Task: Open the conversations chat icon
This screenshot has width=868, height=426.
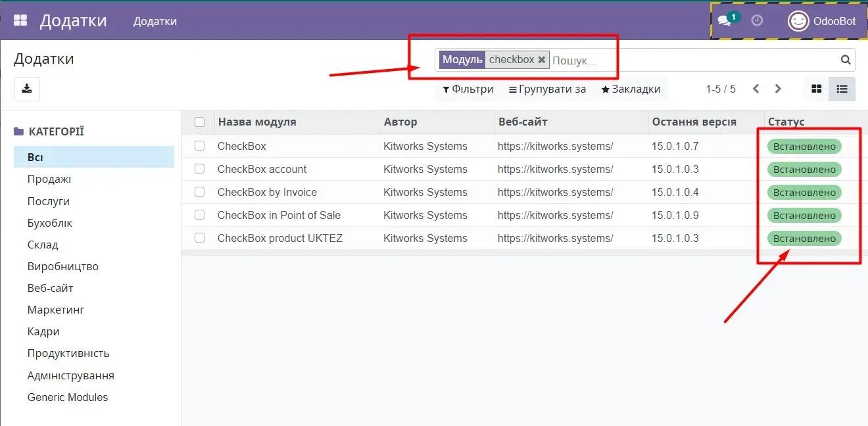Action: tap(725, 21)
